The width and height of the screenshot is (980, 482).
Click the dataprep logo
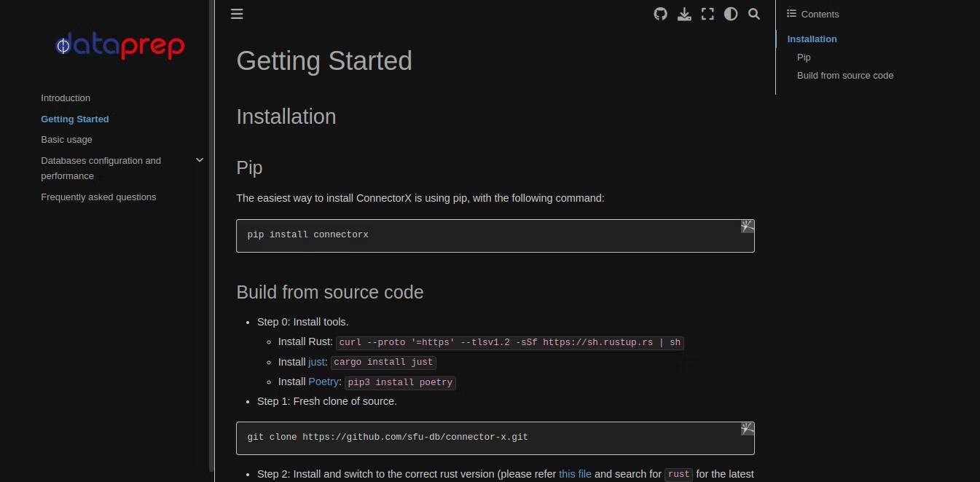click(119, 45)
